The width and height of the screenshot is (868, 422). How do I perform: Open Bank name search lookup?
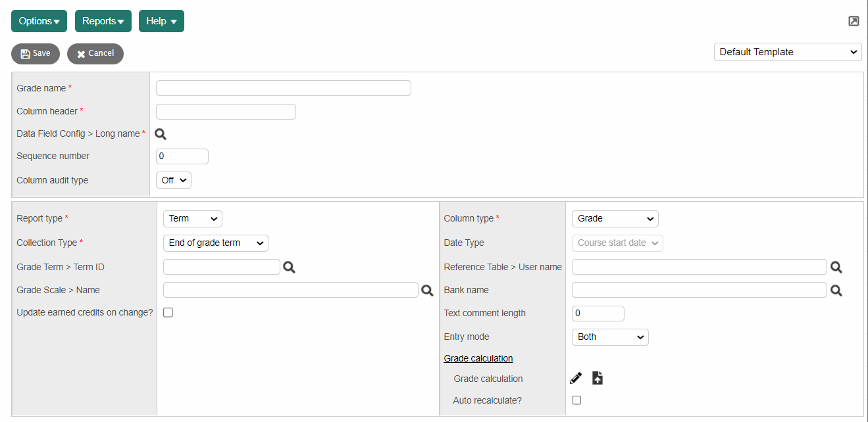point(836,290)
